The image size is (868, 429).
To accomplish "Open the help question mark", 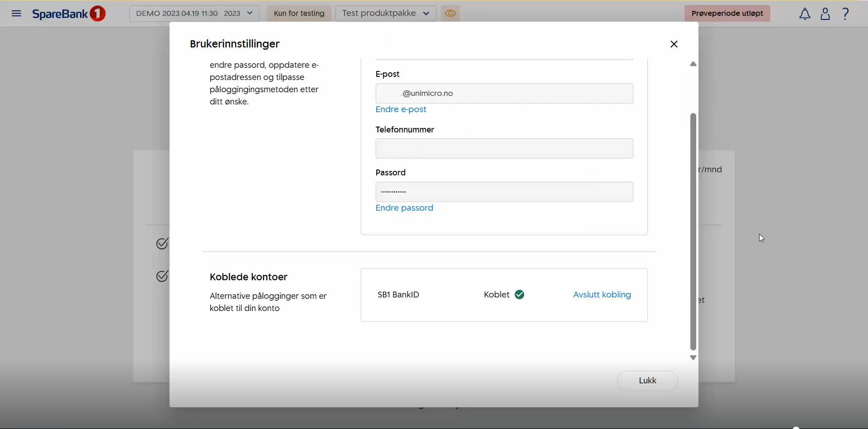I will click(x=845, y=14).
